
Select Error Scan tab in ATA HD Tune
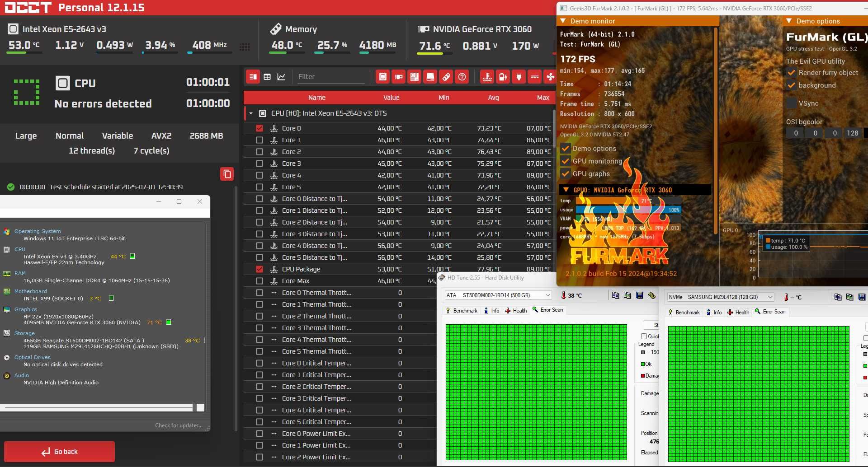click(x=547, y=310)
